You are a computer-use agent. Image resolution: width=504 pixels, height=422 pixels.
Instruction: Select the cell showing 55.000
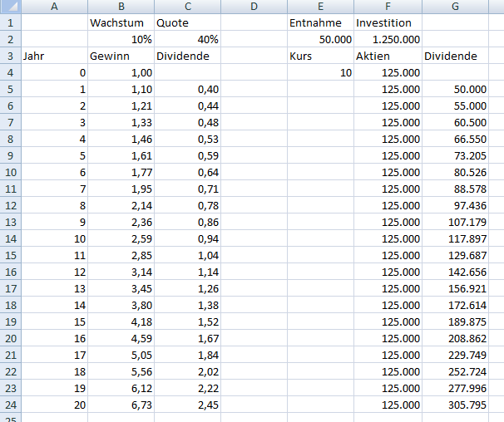[455, 105]
